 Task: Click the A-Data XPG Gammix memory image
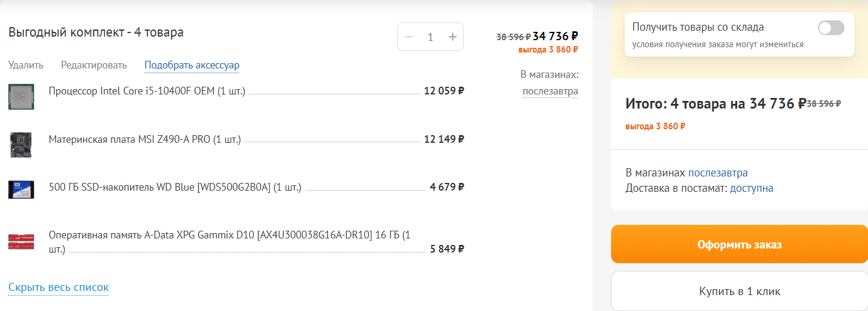click(21, 241)
